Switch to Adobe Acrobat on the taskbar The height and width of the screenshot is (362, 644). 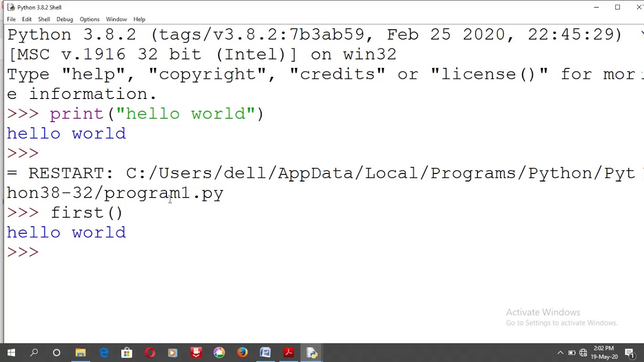(289, 353)
